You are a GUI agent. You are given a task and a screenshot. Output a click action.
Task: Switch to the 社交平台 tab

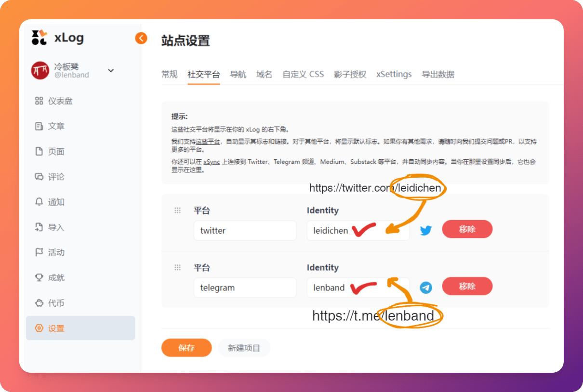point(204,75)
